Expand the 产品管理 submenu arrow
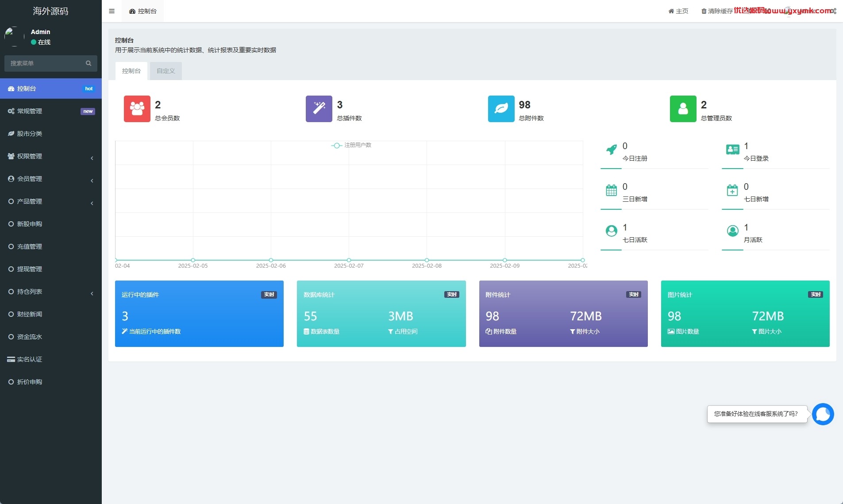Viewport: 843px width, 504px height. [x=92, y=203]
